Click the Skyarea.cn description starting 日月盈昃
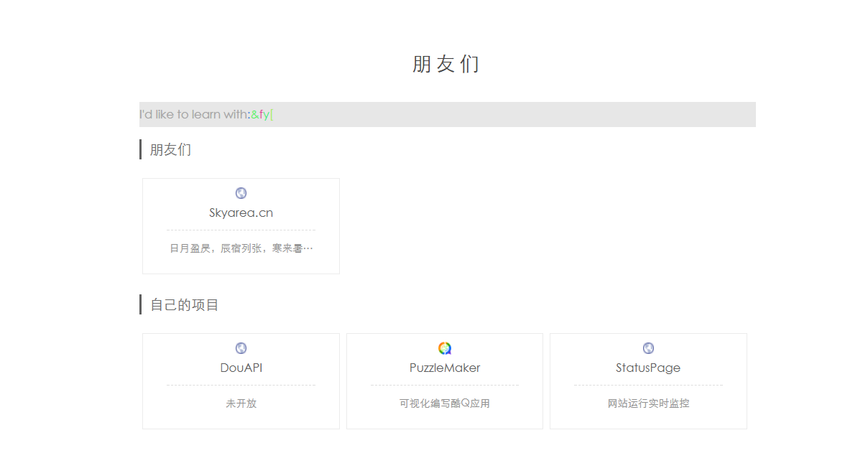The width and height of the screenshot is (868, 476). pyautogui.click(x=241, y=248)
